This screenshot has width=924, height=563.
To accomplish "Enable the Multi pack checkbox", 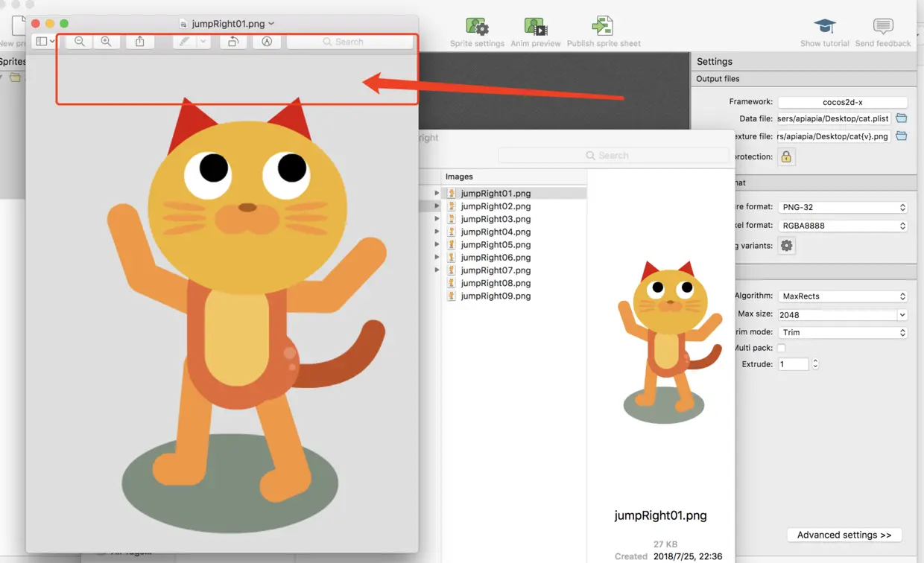I will [x=781, y=349].
